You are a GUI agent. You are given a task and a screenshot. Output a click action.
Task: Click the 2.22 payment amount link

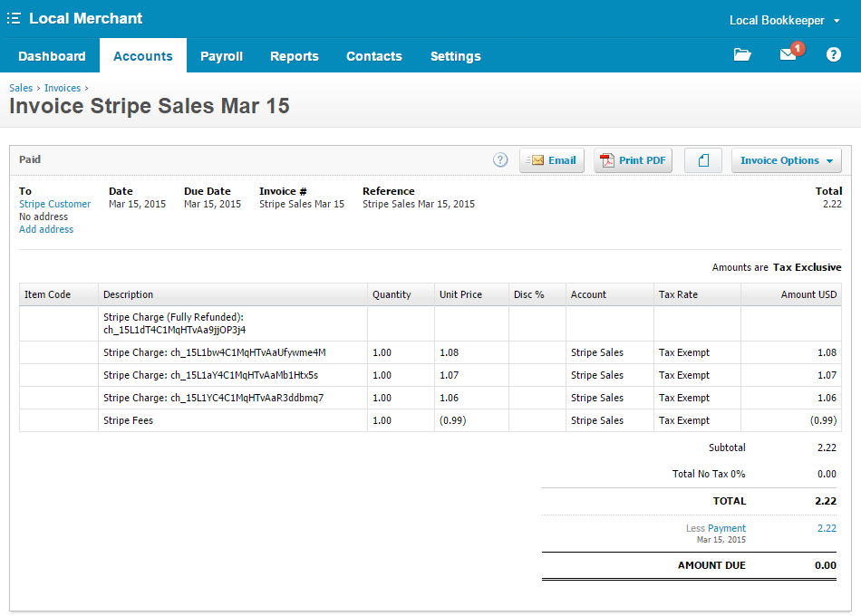pos(827,528)
